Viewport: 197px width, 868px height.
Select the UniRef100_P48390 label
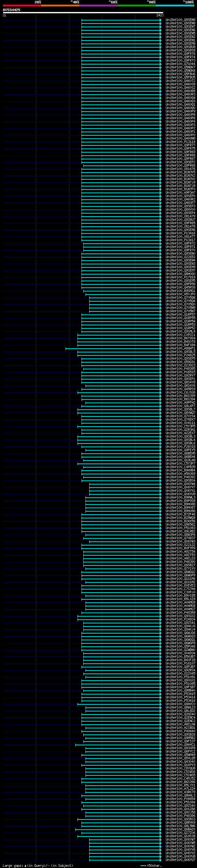tap(180, 562)
